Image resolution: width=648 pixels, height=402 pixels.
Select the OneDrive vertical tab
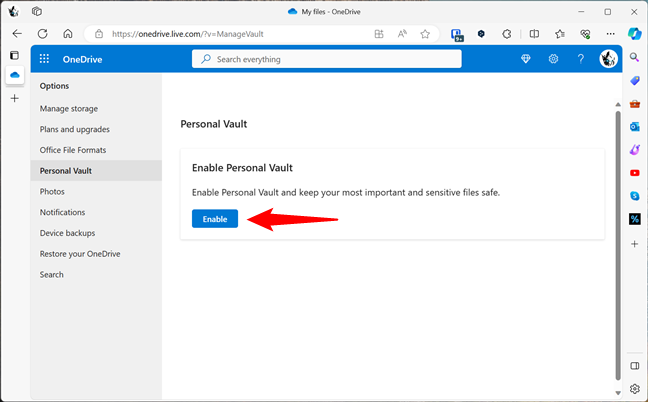click(x=15, y=75)
